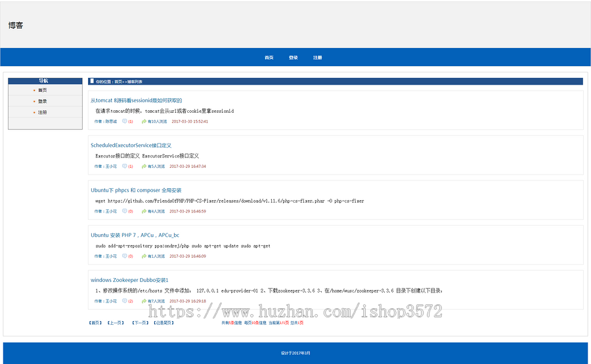Open post windows Zookeeper Dubbo安装1
The width and height of the screenshot is (591, 364).
(129, 280)
